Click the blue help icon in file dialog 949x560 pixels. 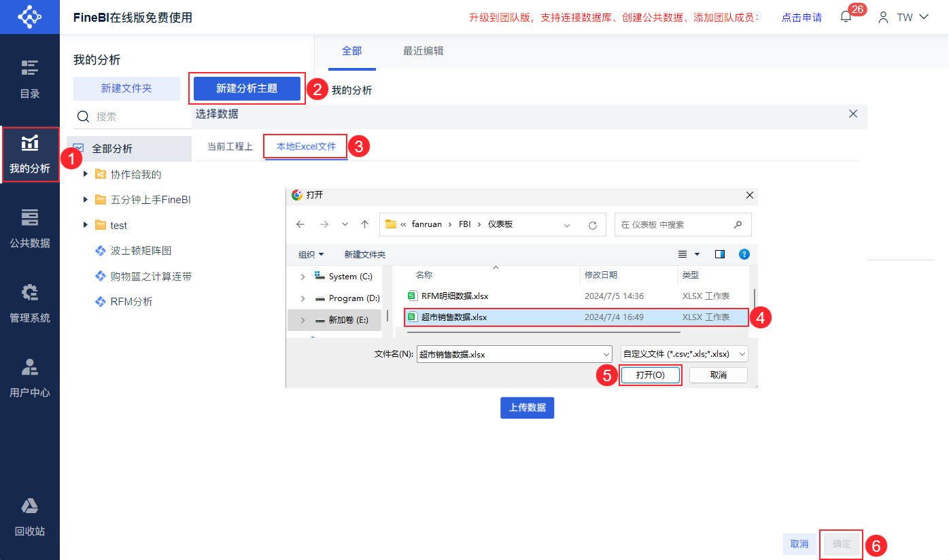pyautogui.click(x=744, y=254)
